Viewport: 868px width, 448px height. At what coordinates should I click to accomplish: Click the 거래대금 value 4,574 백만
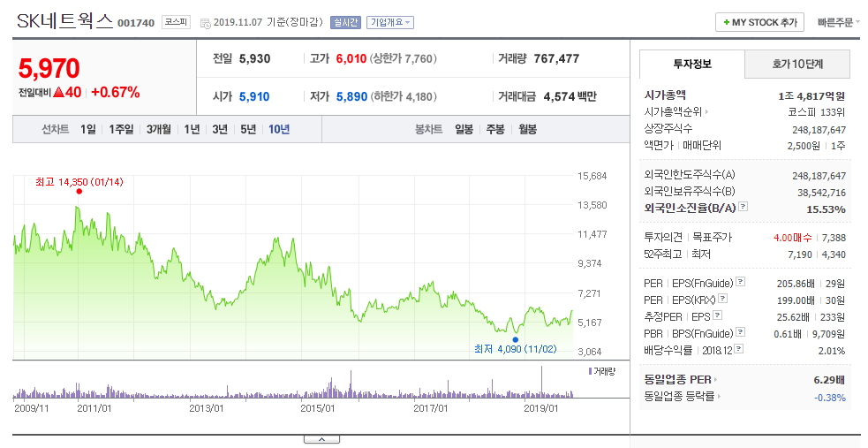(x=570, y=97)
